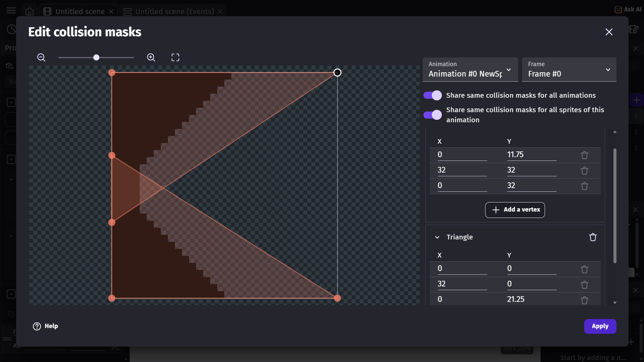
Task: Click the Ask AI icon
Action: 618,9
